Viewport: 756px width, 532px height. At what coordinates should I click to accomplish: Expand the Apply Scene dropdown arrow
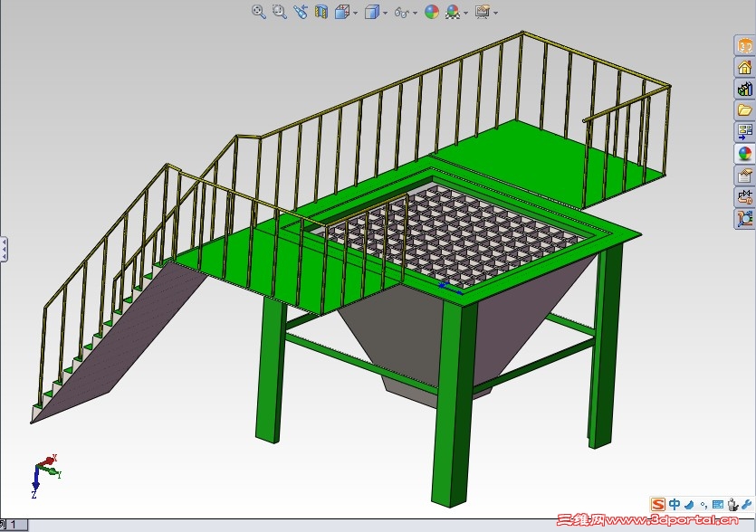click(465, 13)
